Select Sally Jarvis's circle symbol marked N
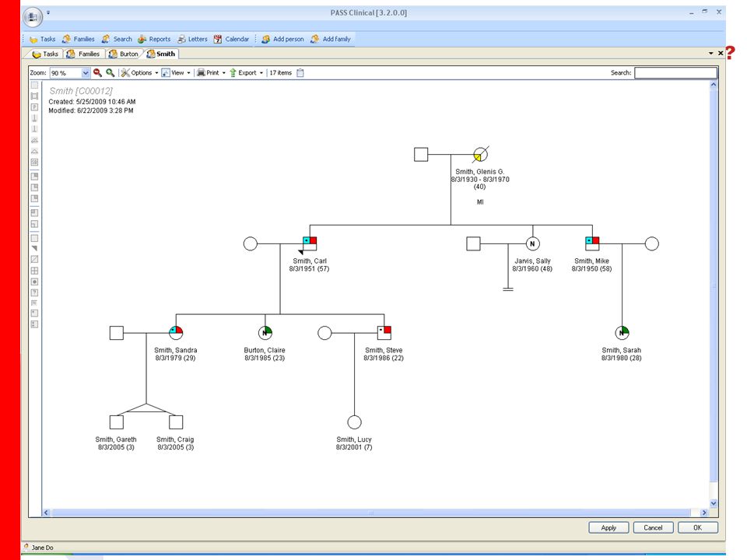The height and width of the screenshot is (560, 747). (x=532, y=243)
